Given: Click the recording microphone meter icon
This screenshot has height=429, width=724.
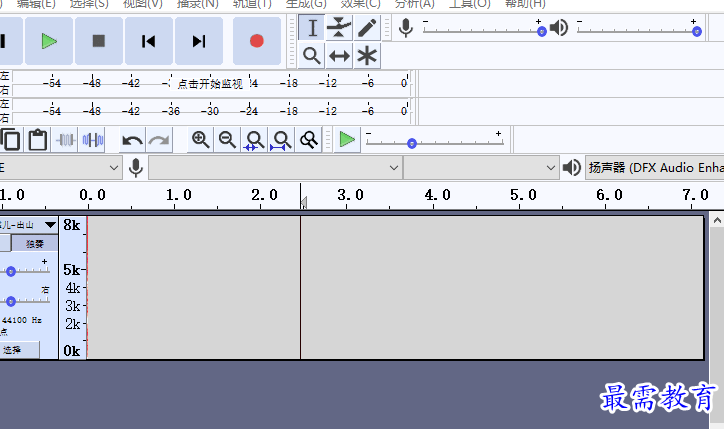Looking at the screenshot, I should (x=406, y=28).
